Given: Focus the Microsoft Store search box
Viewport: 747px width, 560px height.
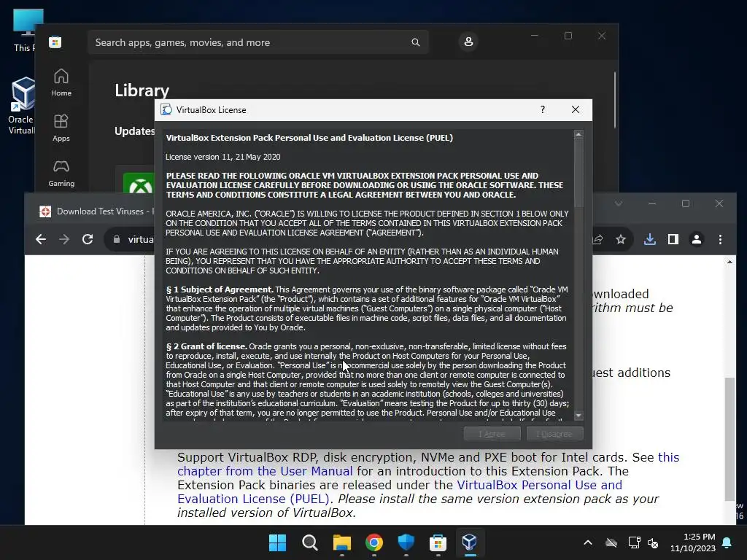Looking at the screenshot, I should tap(258, 42).
